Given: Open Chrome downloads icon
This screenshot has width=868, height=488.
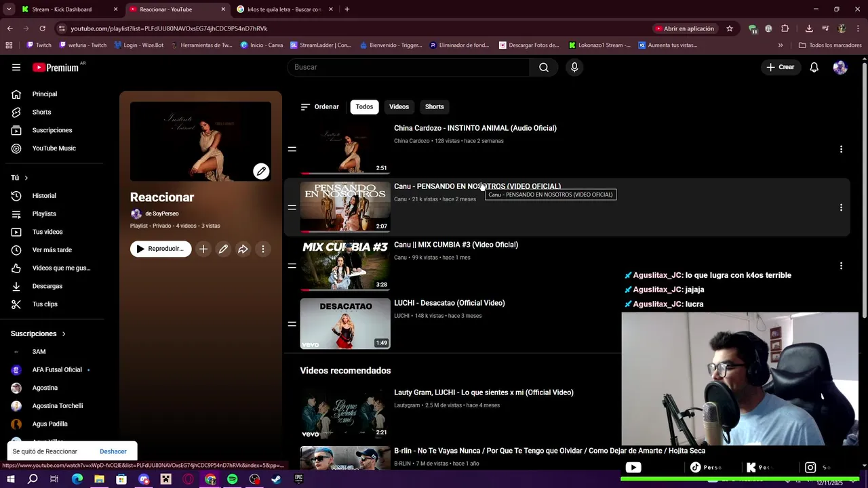Looking at the screenshot, I should coord(809,28).
